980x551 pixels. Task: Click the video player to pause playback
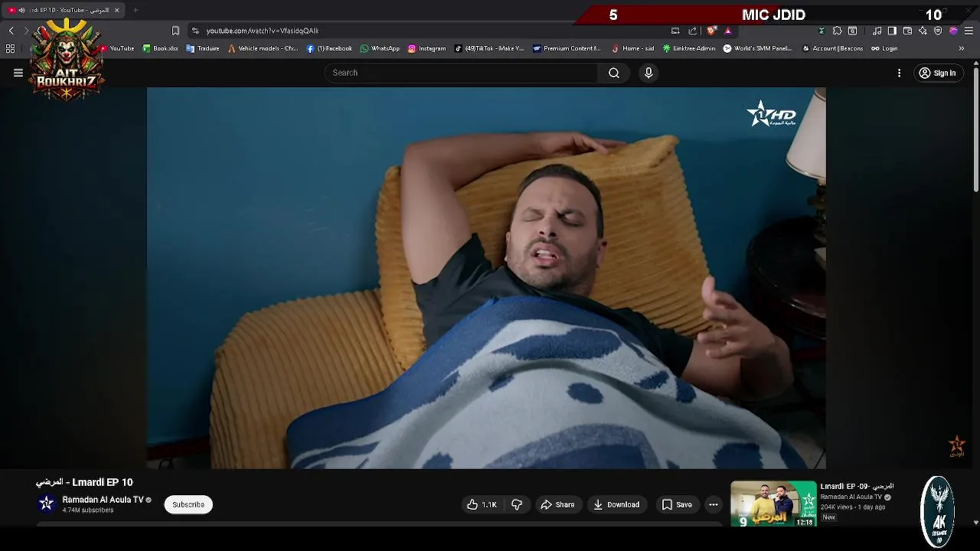pos(486,278)
